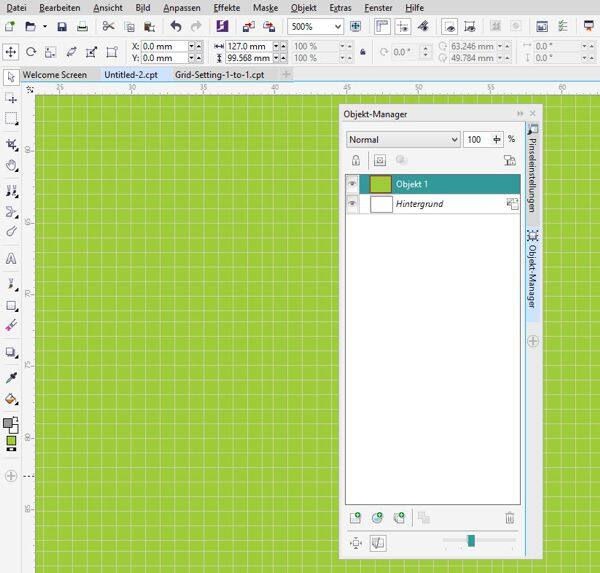Select the Hintergrund layer row
The width and height of the screenshot is (600, 573).
pyautogui.click(x=440, y=204)
